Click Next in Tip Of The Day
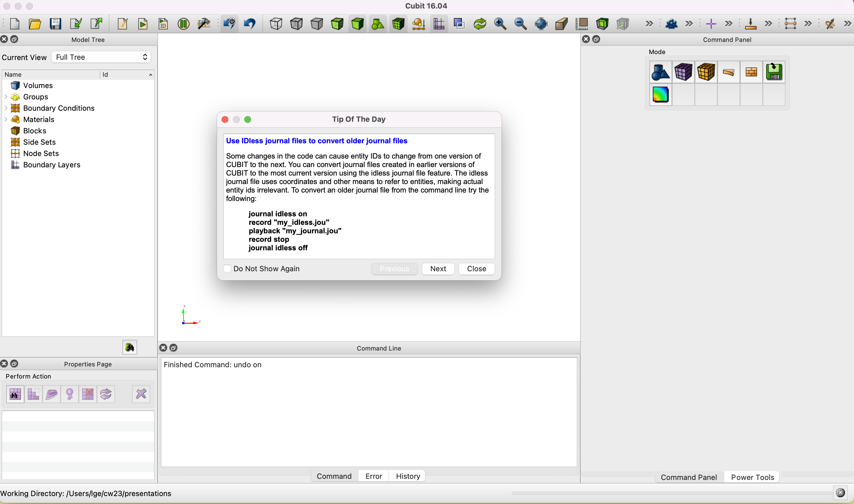This screenshot has height=504, width=854. point(438,269)
